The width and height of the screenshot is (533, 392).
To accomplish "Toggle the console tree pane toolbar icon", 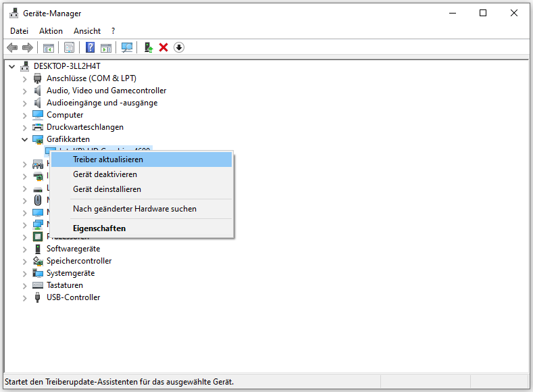I will tap(48, 47).
